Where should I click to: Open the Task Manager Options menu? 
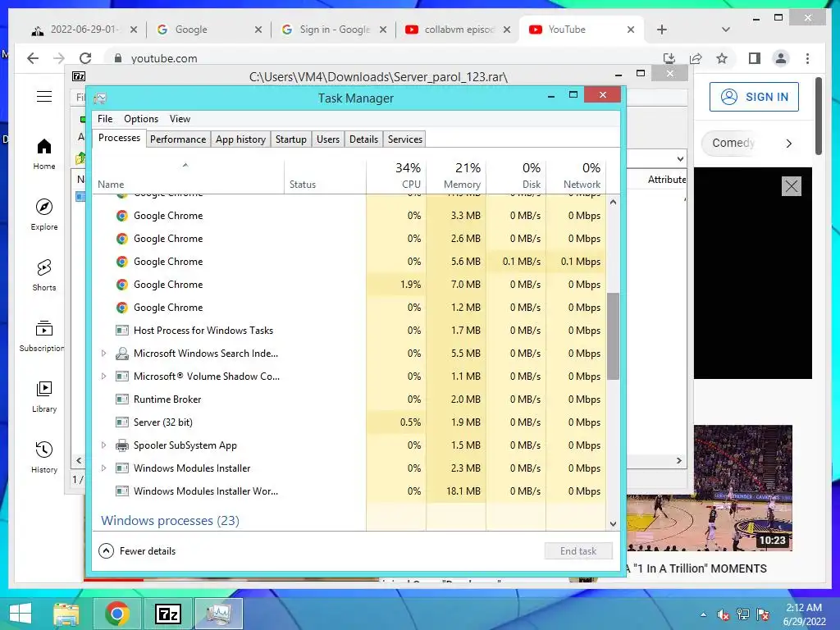click(x=141, y=119)
